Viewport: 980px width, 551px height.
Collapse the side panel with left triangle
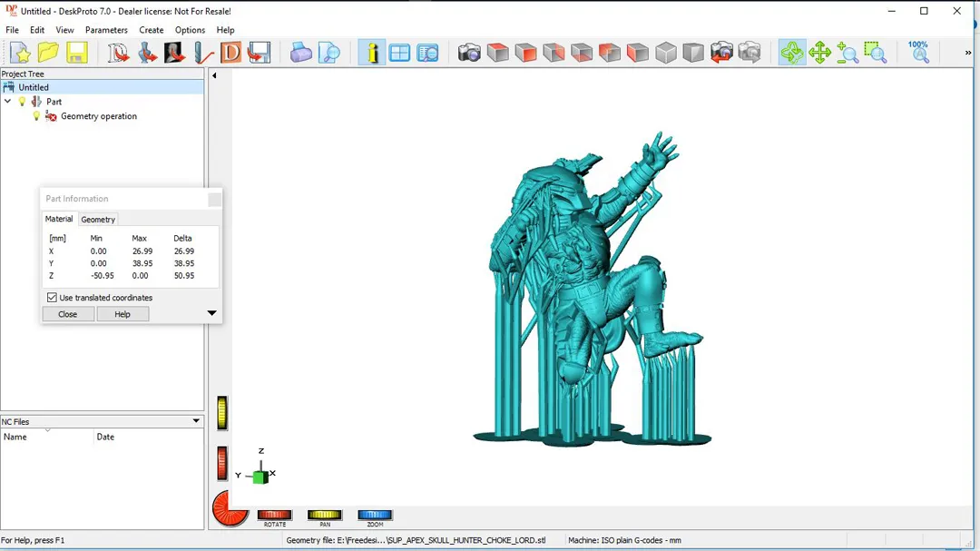pyautogui.click(x=214, y=75)
